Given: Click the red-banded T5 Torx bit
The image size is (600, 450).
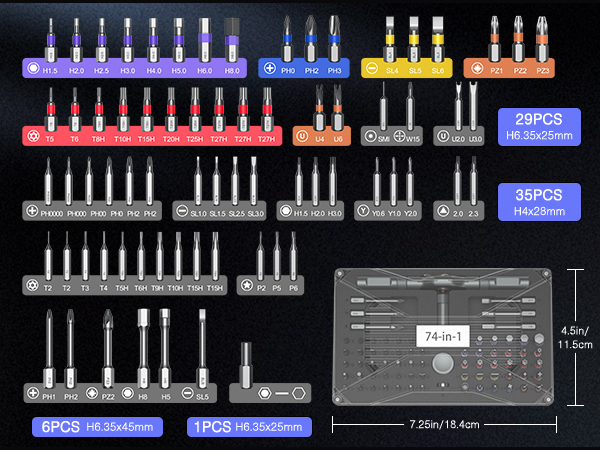Looking at the screenshot, I should click(49, 112).
